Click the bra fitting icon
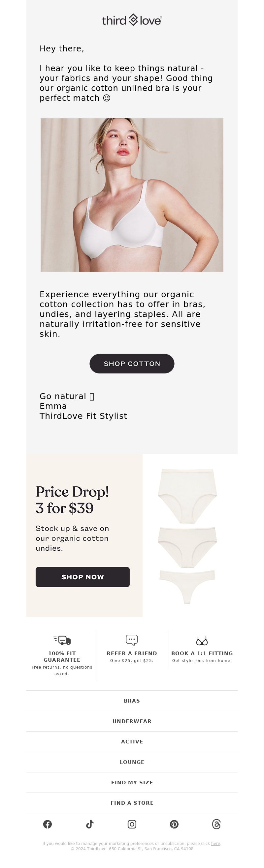 click(202, 640)
